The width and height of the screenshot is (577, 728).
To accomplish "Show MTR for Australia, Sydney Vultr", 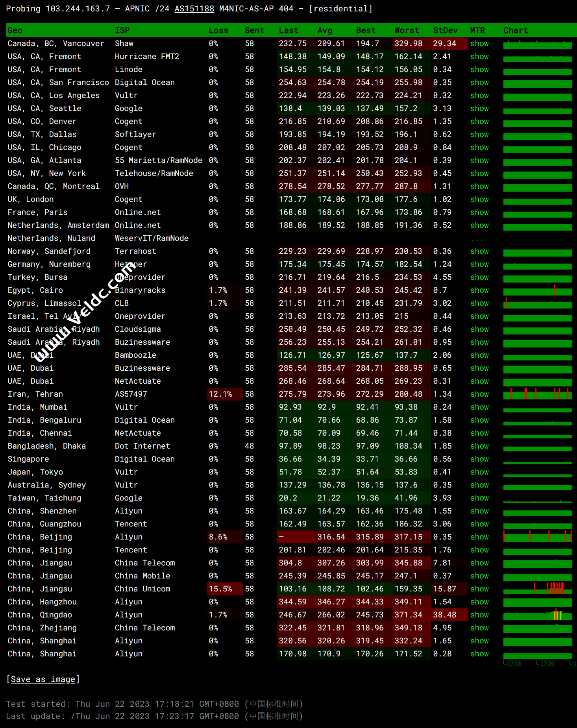I will pyautogui.click(x=479, y=485).
